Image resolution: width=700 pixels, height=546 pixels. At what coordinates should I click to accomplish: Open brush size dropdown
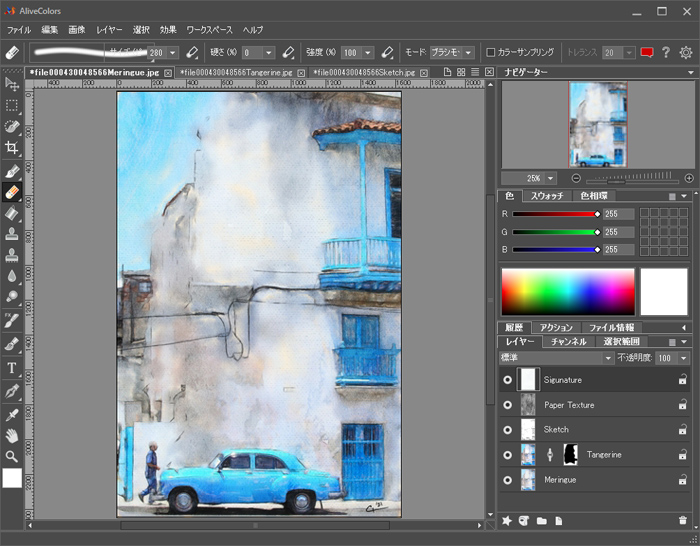pyautogui.click(x=173, y=53)
